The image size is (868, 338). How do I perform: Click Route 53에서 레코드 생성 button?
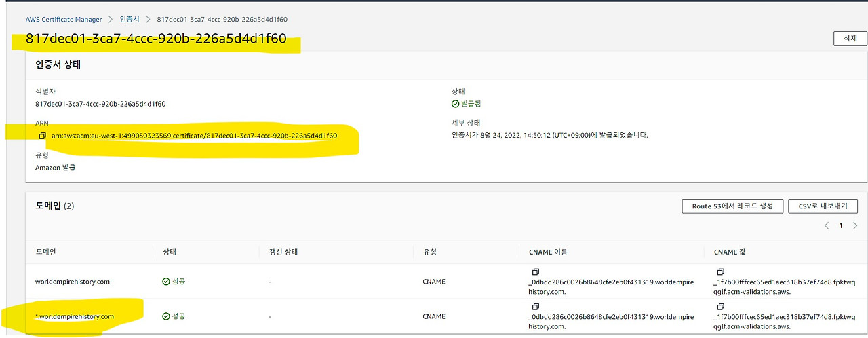(x=732, y=206)
